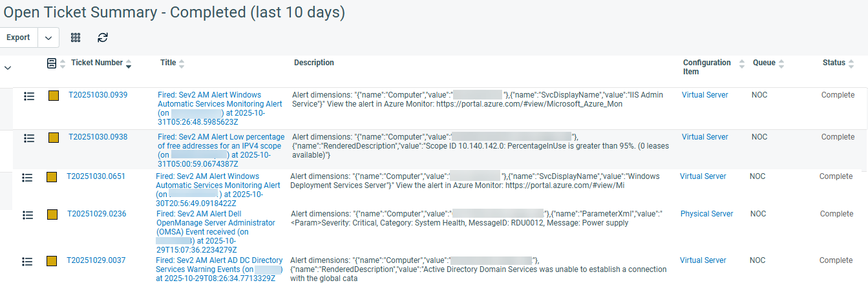The image size is (868, 283).
Task: Click the refresh icon in the toolbar
Action: 103,37
